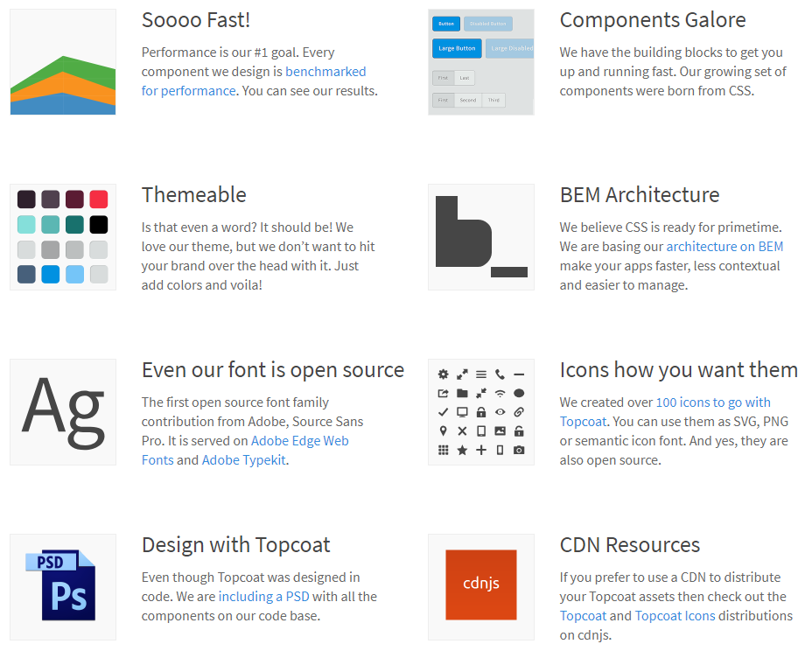The image size is (812, 651).
Task: Click the "Design with Topcoat" heading
Action: (x=235, y=545)
